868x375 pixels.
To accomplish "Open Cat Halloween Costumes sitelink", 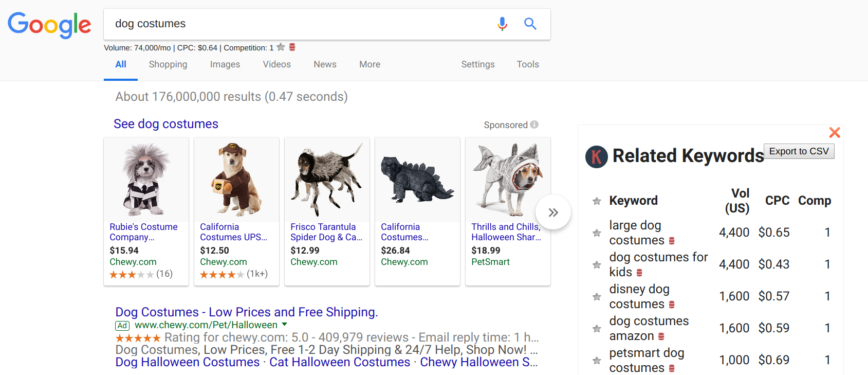I will (x=340, y=362).
